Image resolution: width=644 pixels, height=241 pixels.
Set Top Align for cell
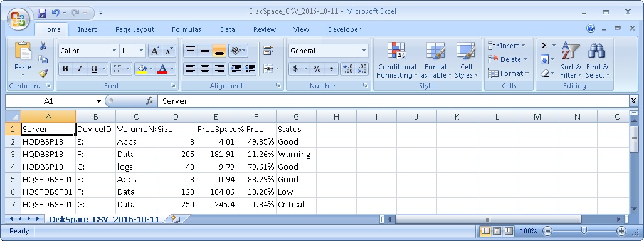coord(190,51)
